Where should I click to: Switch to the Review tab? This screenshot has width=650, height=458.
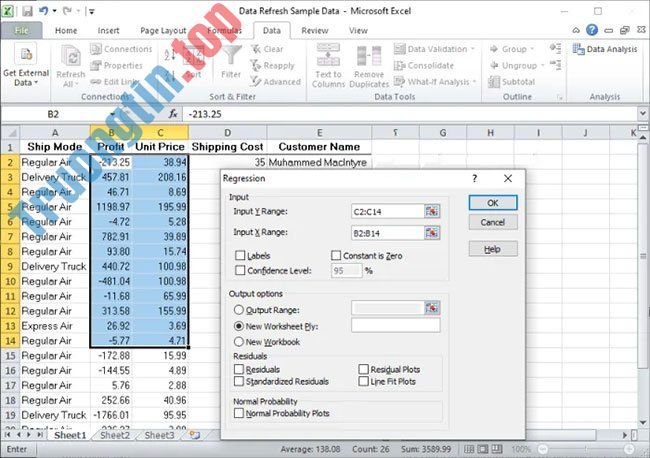[315, 30]
